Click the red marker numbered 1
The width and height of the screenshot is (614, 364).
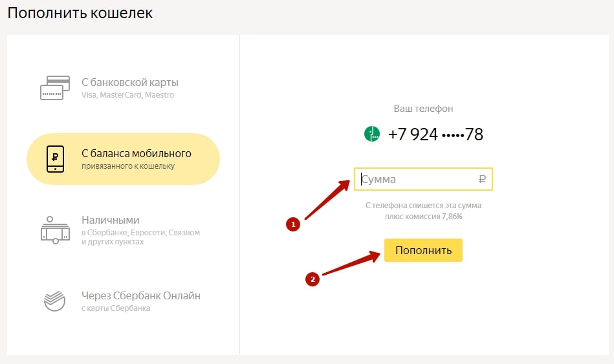pyautogui.click(x=293, y=225)
